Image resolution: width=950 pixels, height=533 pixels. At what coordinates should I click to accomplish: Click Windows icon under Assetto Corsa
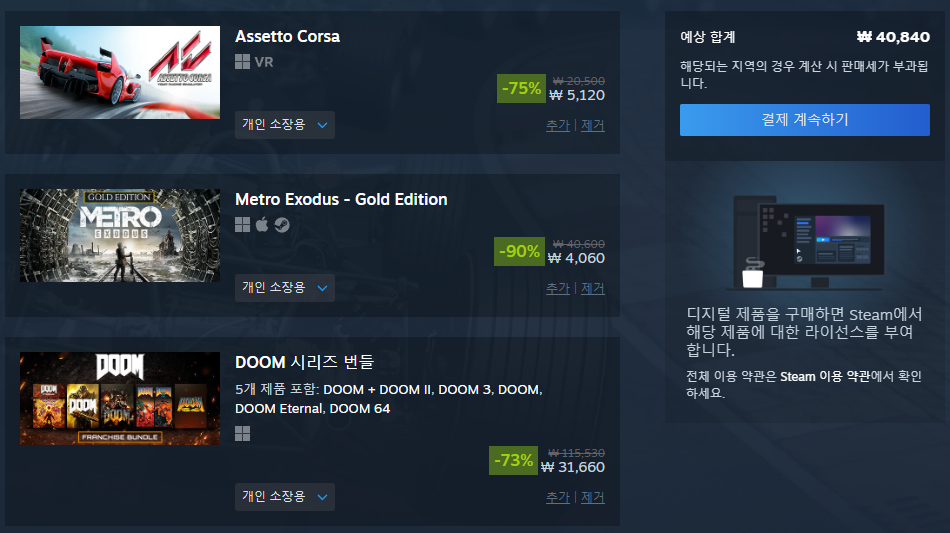tap(242, 62)
